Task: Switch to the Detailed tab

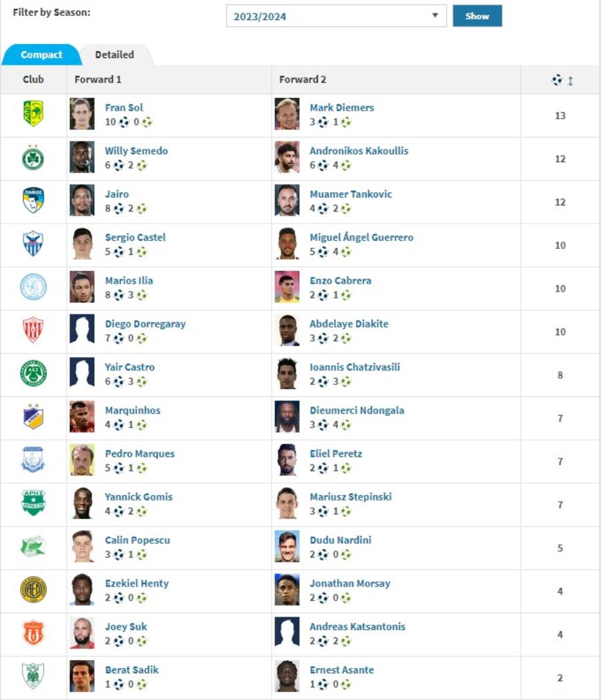Action: 114,55
